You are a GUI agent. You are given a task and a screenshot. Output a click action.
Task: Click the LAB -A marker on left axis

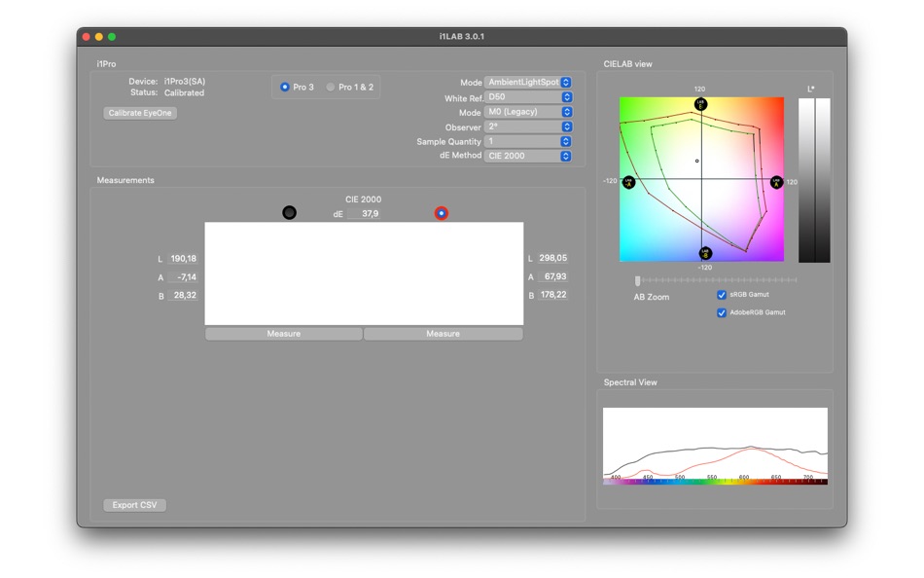pyautogui.click(x=628, y=182)
